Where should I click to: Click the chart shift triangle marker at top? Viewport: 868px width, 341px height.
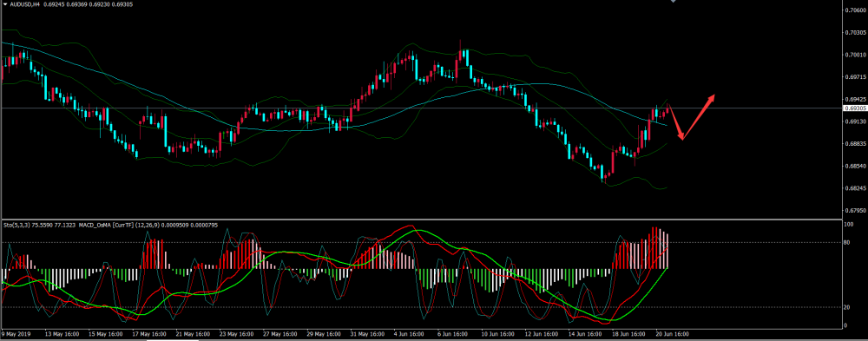click(x=674, y=2)
